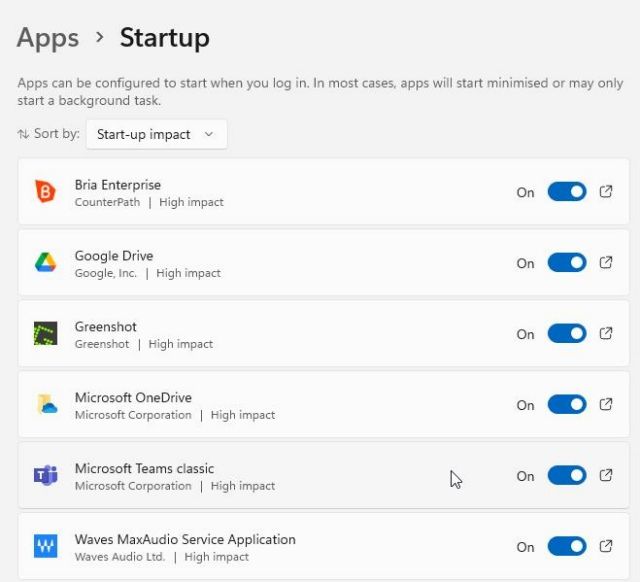Viewport: 640px width, 582px height.
Task: Open Bria Enterprise external link icon
Action: [x=606, y=192]
